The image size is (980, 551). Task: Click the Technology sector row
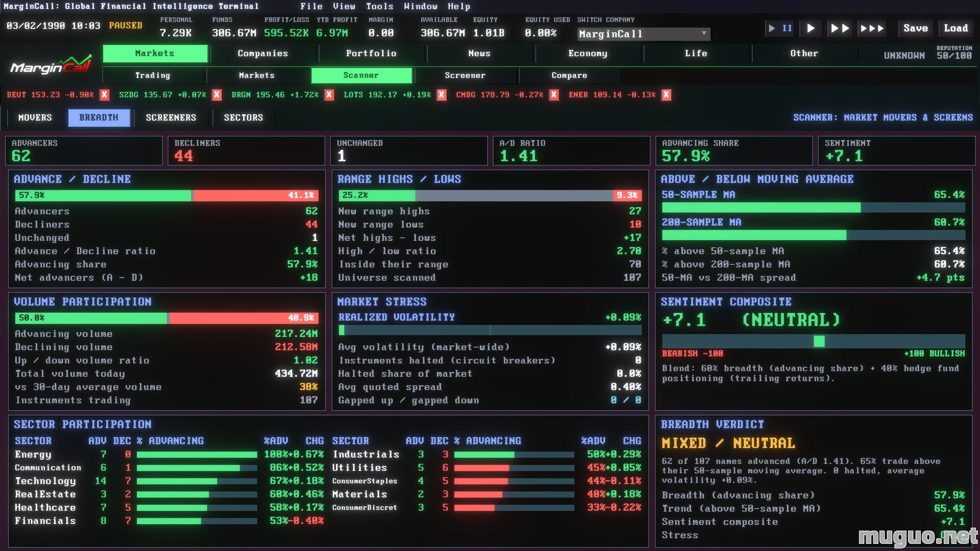(169, 481)
